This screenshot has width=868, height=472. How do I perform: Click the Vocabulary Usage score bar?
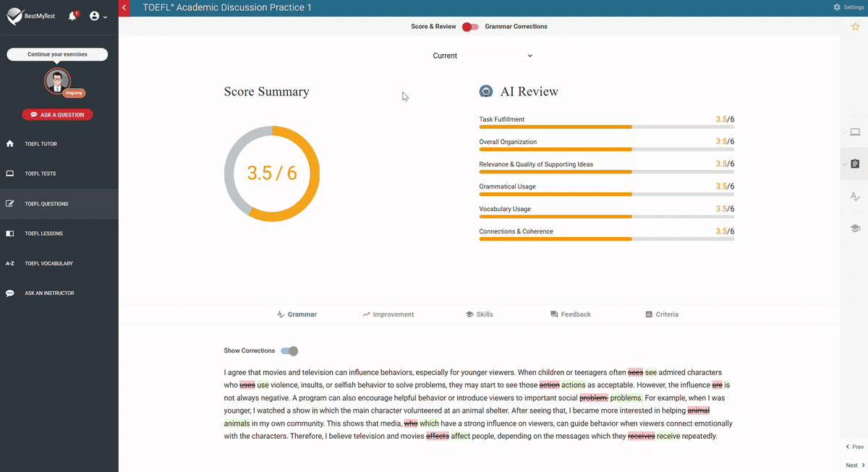point(606,216)
